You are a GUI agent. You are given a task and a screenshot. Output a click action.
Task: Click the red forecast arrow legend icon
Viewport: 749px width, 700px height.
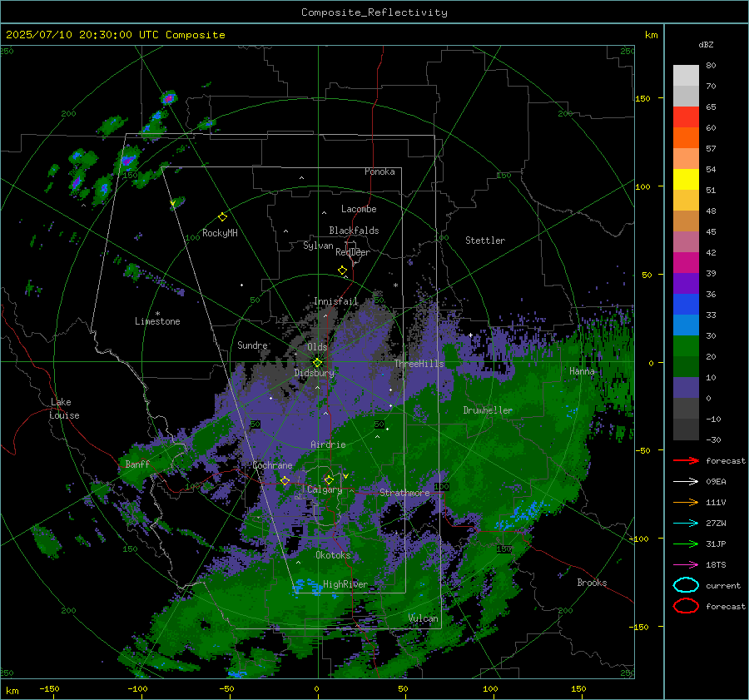(x=686, y=460)
